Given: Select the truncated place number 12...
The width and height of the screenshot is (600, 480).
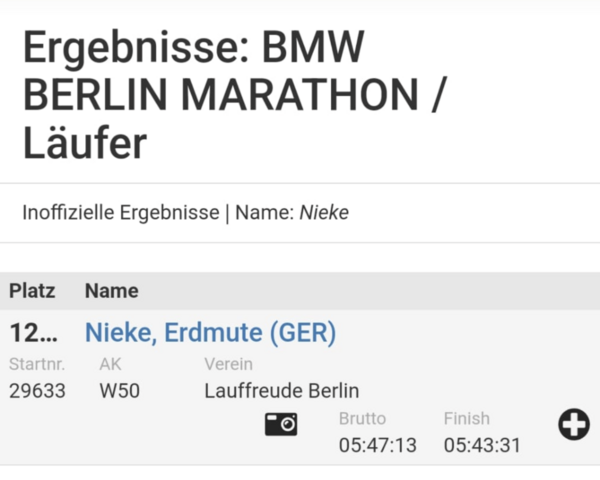Looking at the screenshot, I should (33, 333).
